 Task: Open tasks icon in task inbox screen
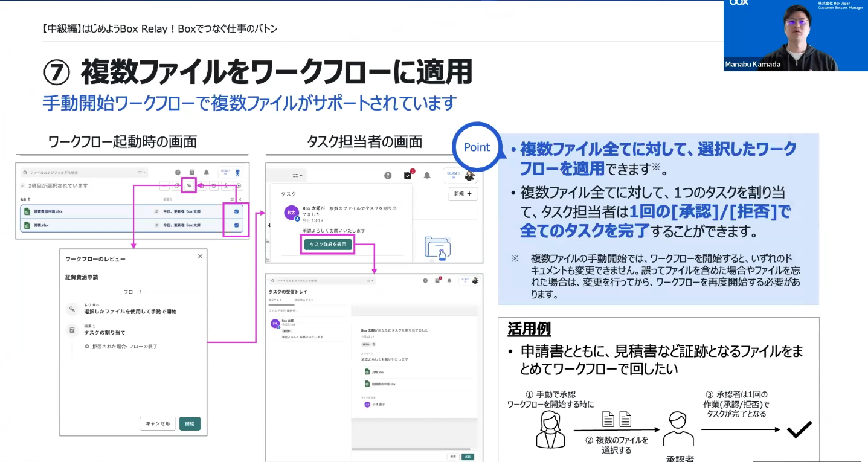coord(437,280)
